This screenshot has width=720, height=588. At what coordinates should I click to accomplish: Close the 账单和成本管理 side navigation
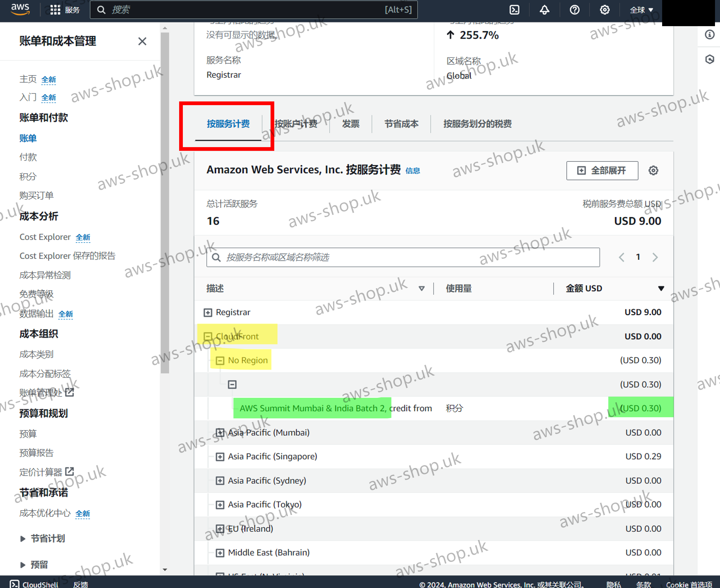pyautogui.click(x=142, y=41)
